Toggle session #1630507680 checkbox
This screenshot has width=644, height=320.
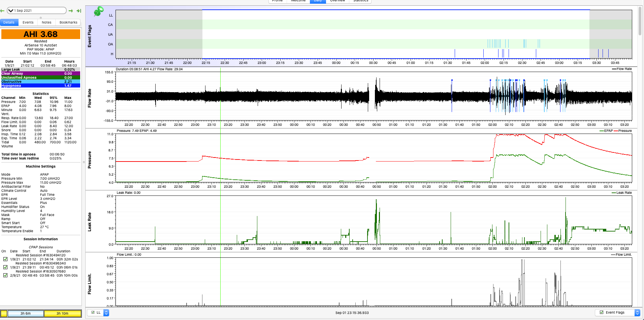coord(5,276)
